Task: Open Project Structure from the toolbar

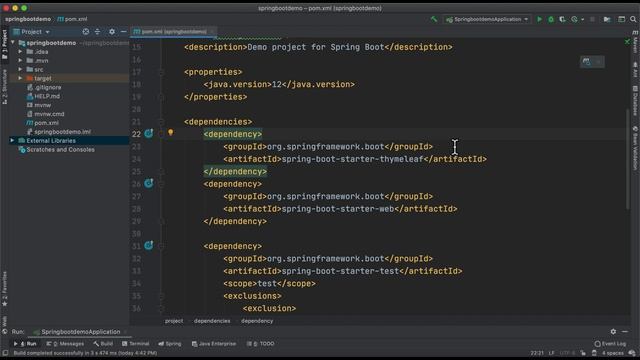Action: [607, 19]
